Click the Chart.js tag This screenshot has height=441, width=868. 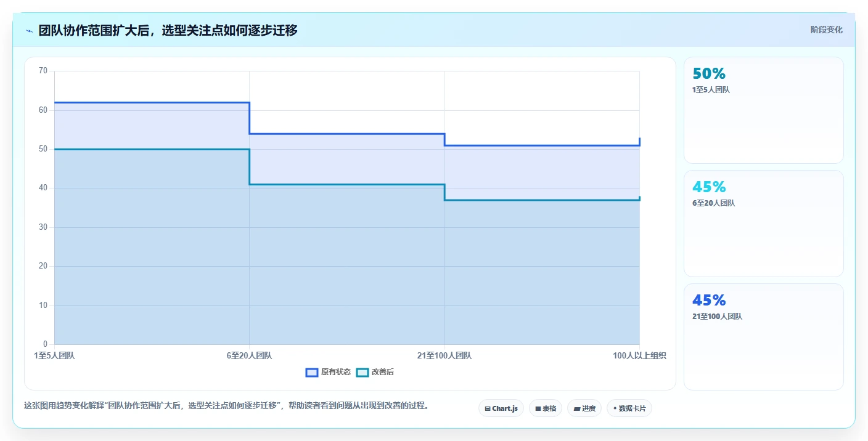click(501, 408)
